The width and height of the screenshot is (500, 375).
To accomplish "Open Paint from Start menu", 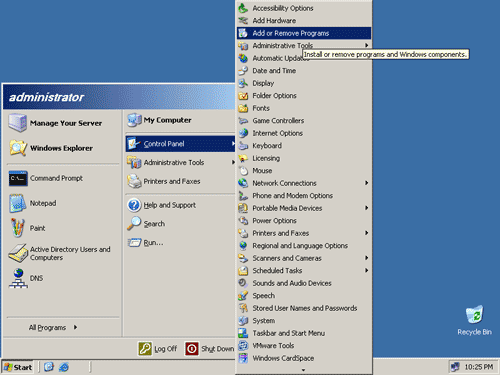I will click(x=63, y=228).
